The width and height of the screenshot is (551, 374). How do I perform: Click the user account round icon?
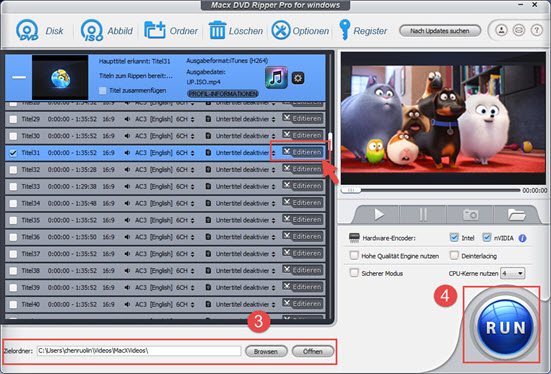coord(501,30)
